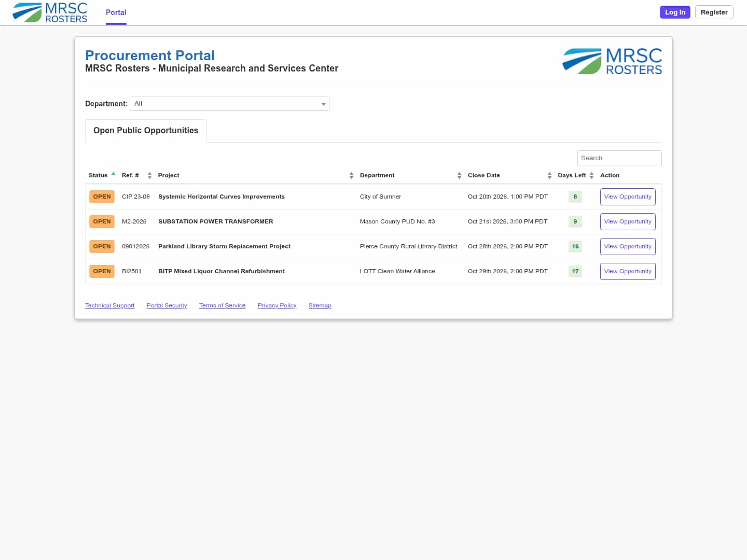The image size is (747, 560).
Task: Click the MRSC Rosters logo in navbar
Action: [50, 12]
